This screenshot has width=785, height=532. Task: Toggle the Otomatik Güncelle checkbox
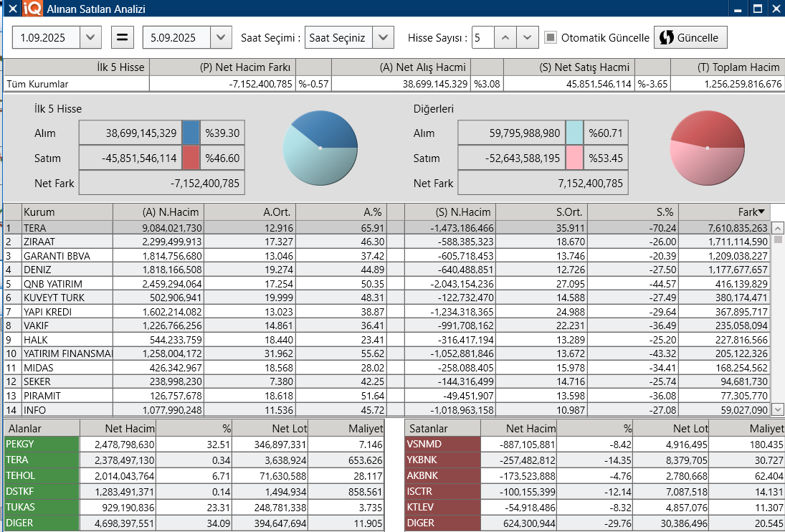tap(551, 37)
